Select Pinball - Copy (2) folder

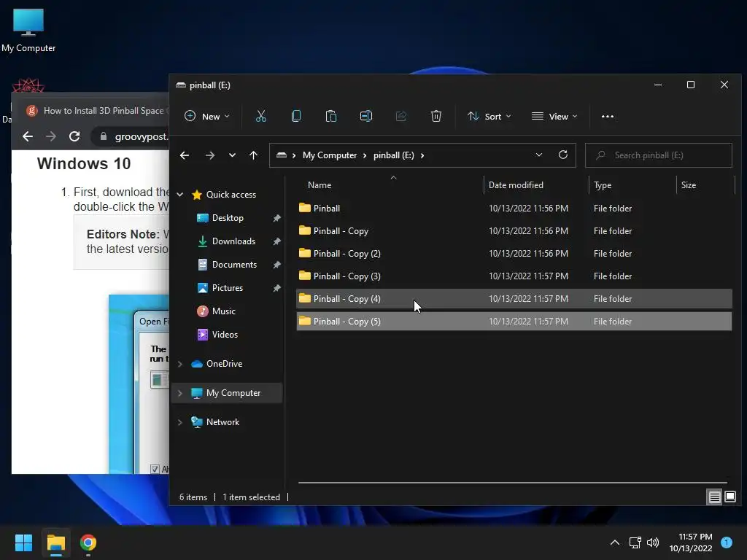[514, 253]
